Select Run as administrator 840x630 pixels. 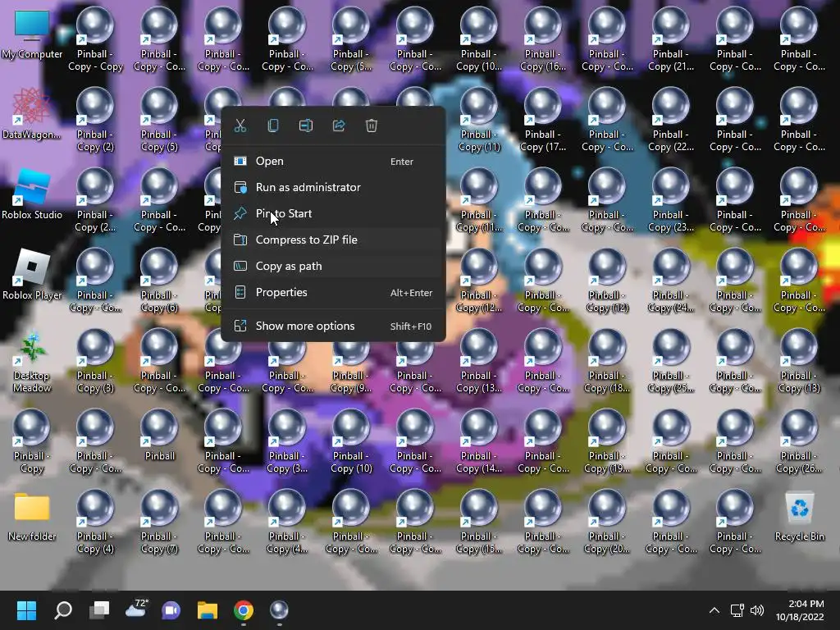(333, 188)
